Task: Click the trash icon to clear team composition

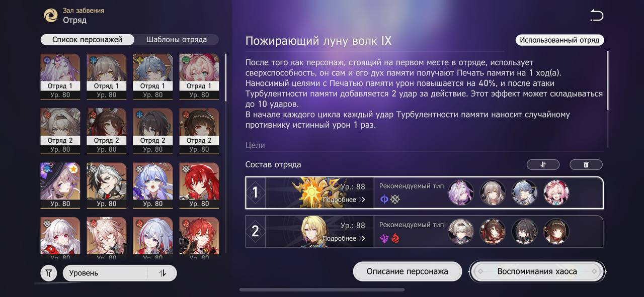Action: pos(586,164)
